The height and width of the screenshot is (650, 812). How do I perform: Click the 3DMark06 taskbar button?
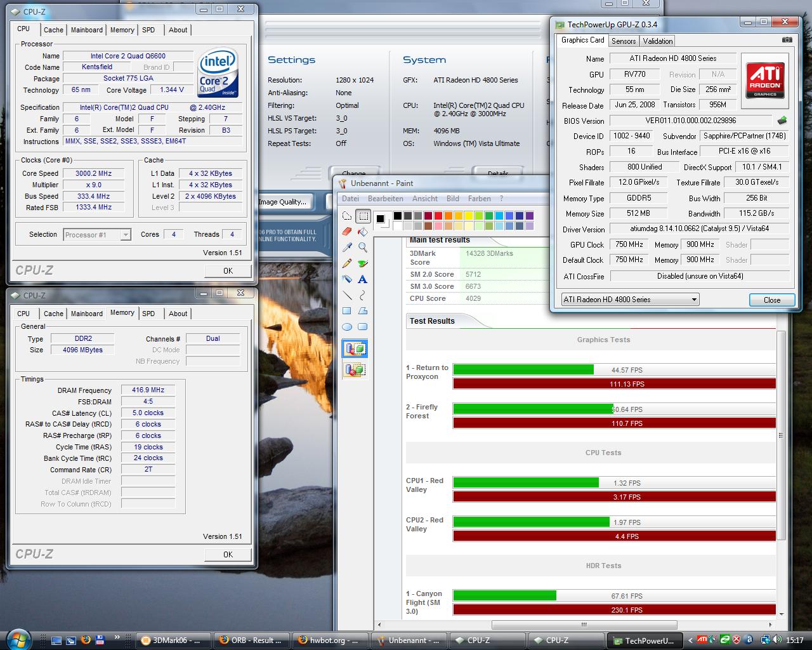pos(172,640)
